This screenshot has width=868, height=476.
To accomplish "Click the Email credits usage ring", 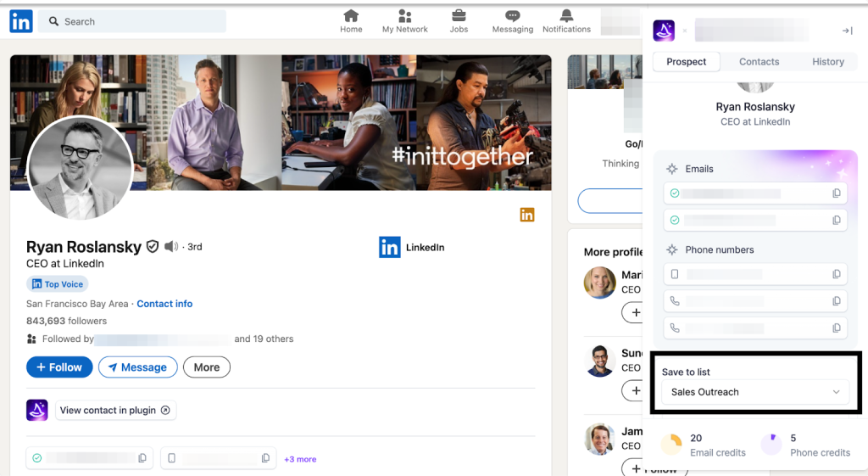I will 670,445.
